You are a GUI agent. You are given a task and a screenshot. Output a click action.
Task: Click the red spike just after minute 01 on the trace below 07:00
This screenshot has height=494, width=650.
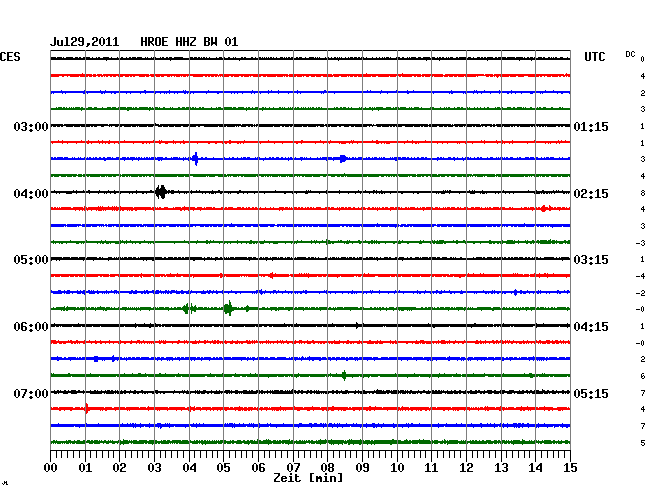[87, 408]
